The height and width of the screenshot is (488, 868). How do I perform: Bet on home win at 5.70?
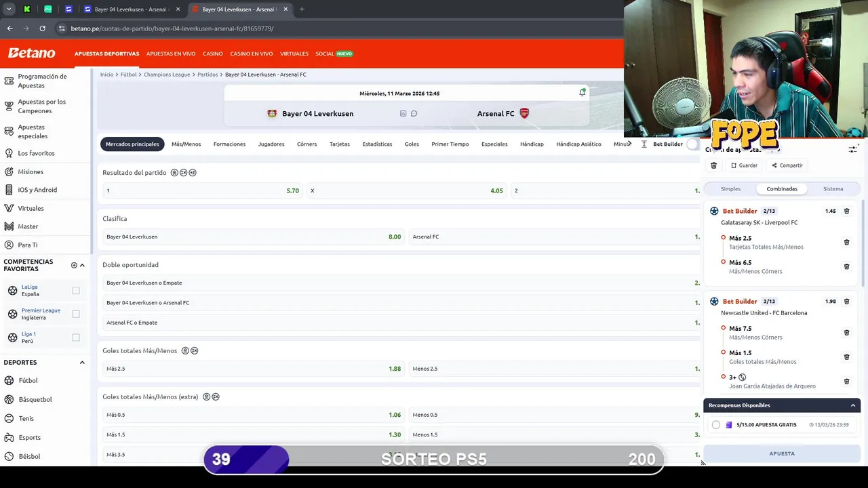click(202, 190)
